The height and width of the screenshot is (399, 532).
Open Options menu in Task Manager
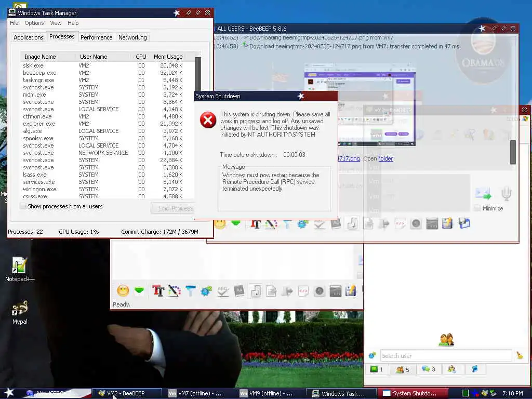coord(34,23)
